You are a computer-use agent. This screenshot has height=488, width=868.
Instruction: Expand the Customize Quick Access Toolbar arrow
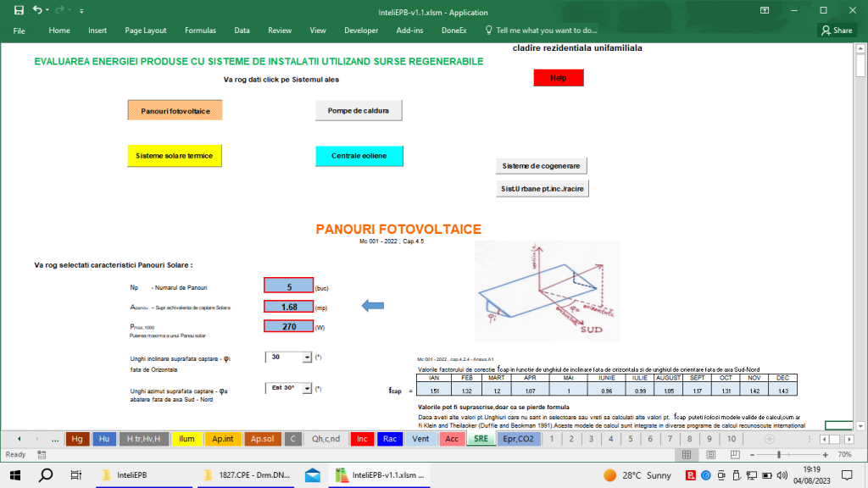(81, 11)
